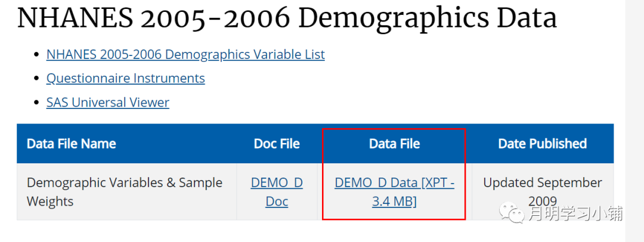The width and height of the screenshot is (644, 242).
Task: Click the 月明学习小铺 watermark text
Action: tap(575, 213)
